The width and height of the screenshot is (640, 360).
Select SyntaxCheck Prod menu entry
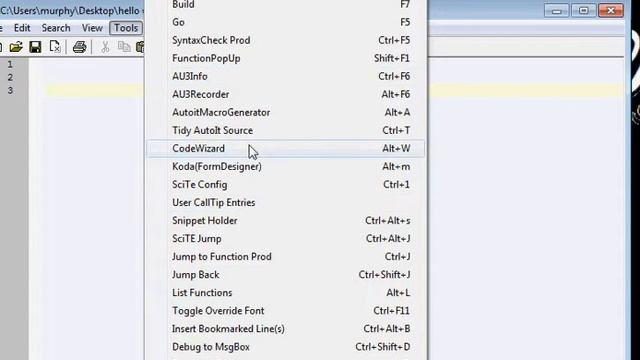pos(285,40)
